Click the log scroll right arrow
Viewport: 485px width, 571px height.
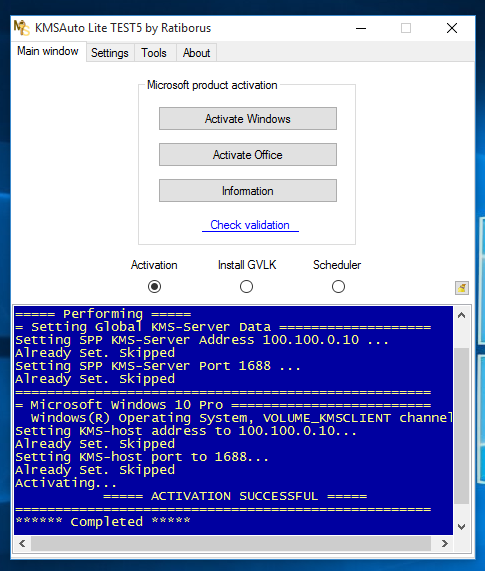click(x=445, y=543)
